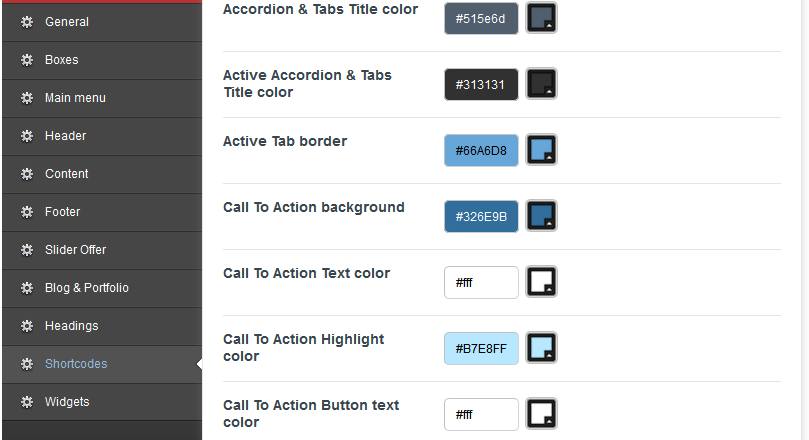The width and height of the screenshot is (809, 440).
Task: Open color picker for Active Tab border
Action: click(x=541, y=150)
